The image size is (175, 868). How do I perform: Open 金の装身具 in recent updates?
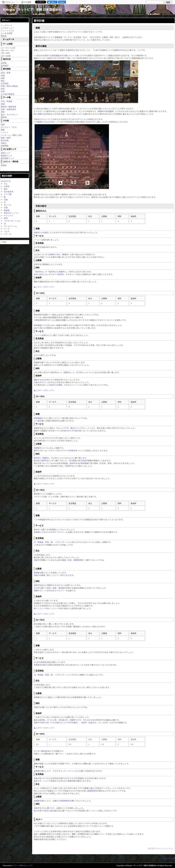[x=8, y=192]
